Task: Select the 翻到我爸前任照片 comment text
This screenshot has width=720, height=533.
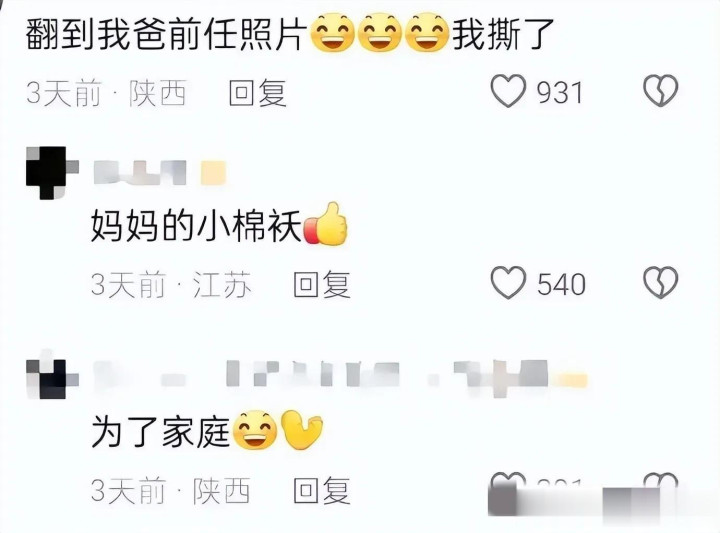Action: click(289, 34)
